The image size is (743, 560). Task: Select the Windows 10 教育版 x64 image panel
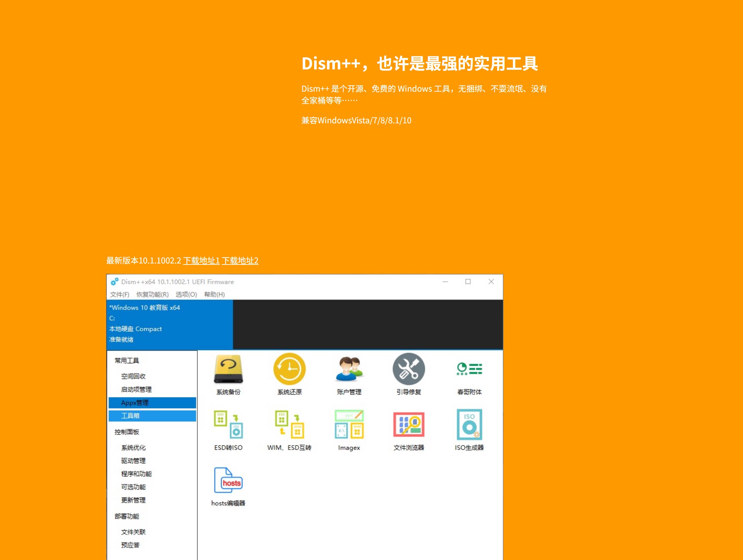point(169,323)
